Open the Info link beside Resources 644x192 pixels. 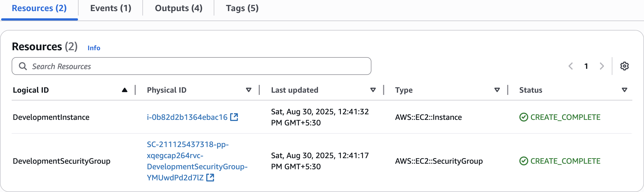pyautogui.click(x=94, y=48)
